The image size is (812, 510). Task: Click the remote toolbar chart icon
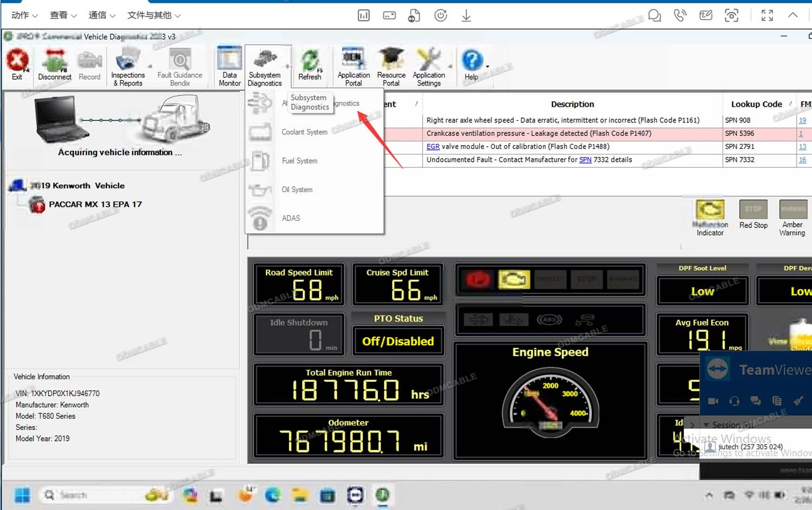[364, 16]
